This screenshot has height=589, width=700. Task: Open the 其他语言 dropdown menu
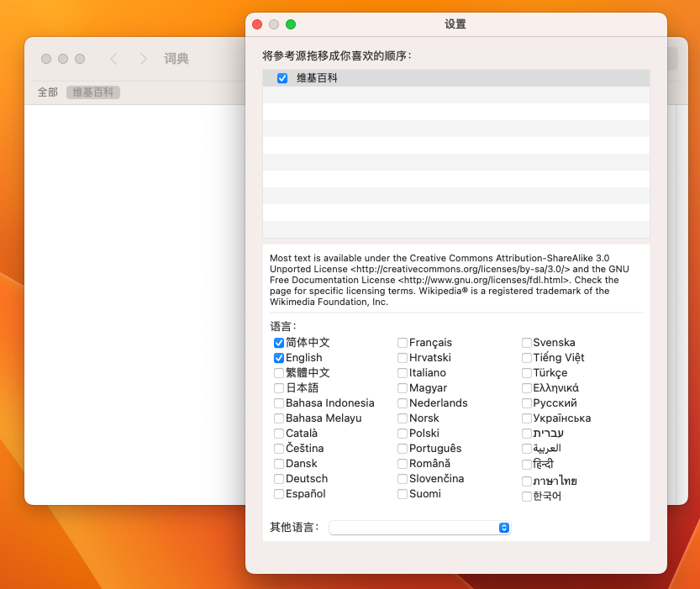pyautogui.click(x=420, y=528)
